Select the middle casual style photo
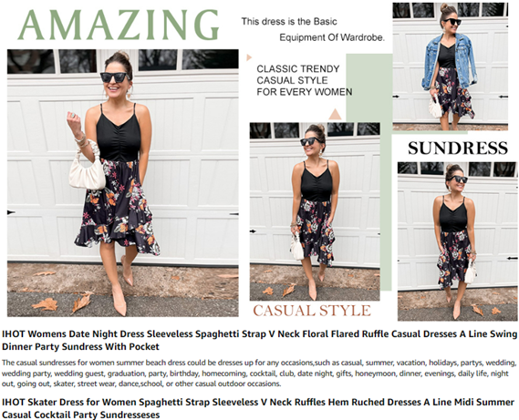 coord(315,211)
